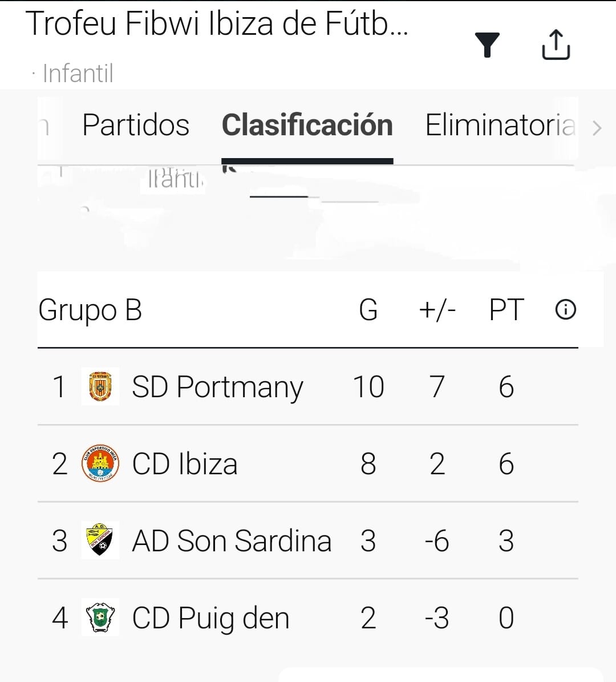Click the +/- column header
The width and height of the screenshot is (616, 682).
pos(437,310)
